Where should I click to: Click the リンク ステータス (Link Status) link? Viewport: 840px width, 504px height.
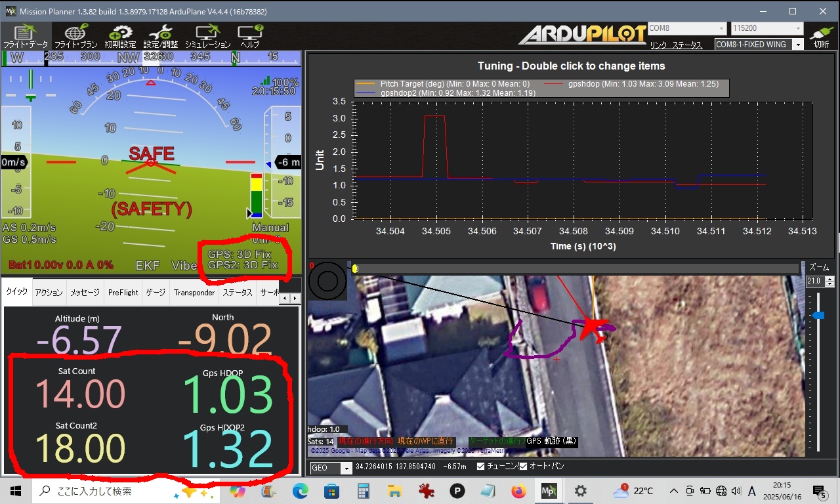click(x=676, y=45)
